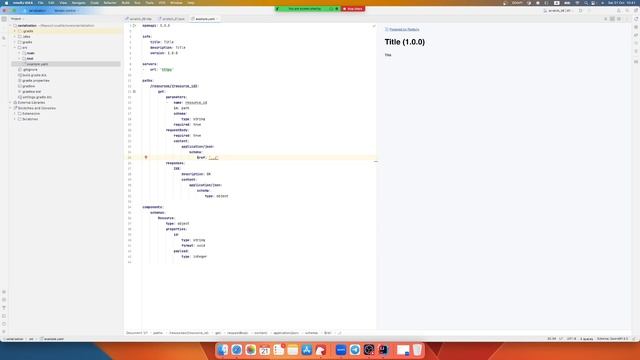This screenshot has height=360, width=640.
Task: Open Telegram in the Dock
Action: [x=355, y=350]
